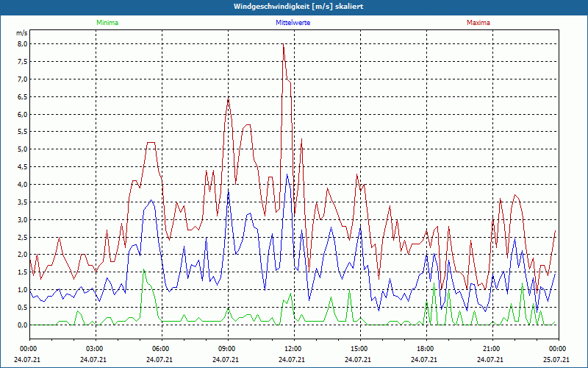Viewport: 588px width, 368px height.
Task: Click the 8,0 value on y-axis
Action: click(x=22, y=44)
